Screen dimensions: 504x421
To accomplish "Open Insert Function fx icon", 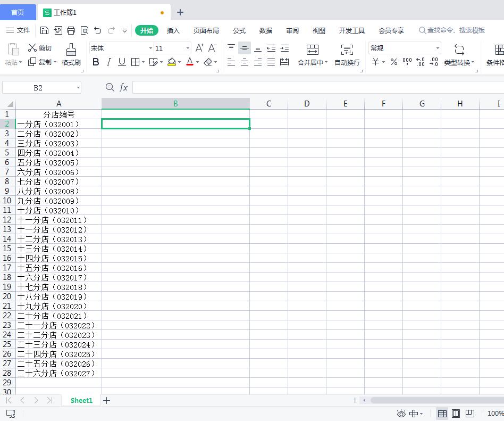I will (124, 87).
